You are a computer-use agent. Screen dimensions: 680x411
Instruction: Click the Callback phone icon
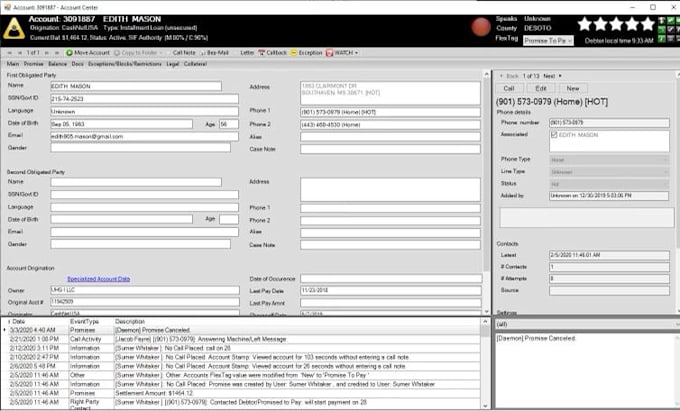[261, 52]
